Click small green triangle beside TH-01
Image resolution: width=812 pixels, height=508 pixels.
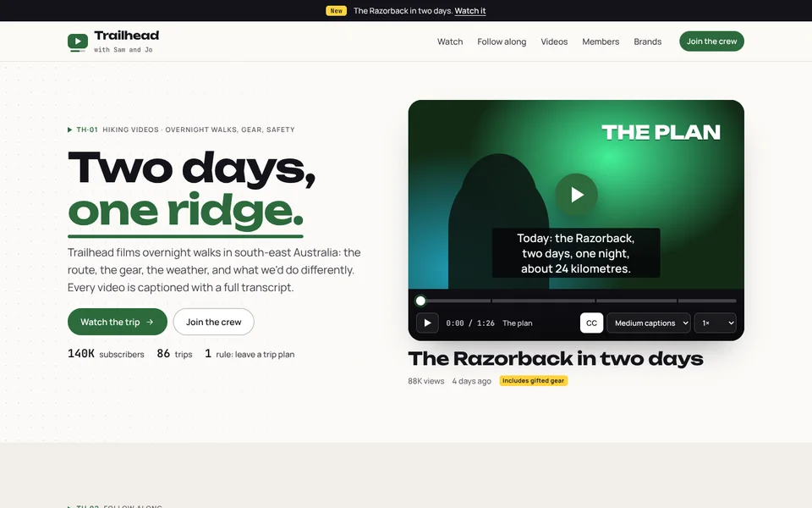(70, 130)
